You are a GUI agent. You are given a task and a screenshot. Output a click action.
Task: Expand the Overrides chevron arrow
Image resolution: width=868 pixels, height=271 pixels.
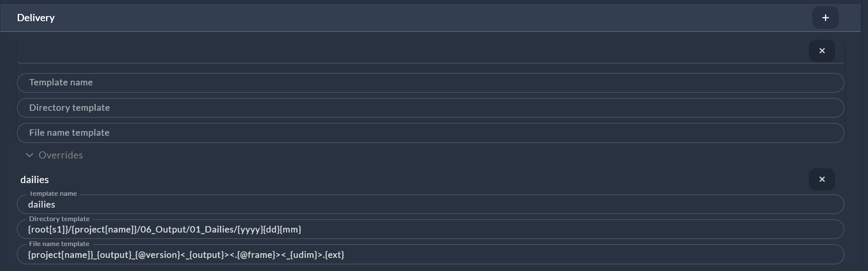29,155
